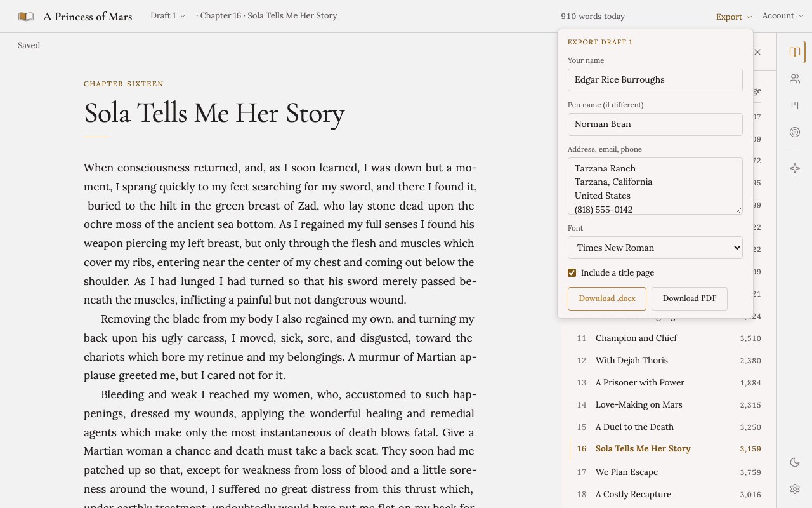Viewport: 812px width, 508px height.
Task: Select chapter 11 Champion and Chief
Action: coord(669,338)
